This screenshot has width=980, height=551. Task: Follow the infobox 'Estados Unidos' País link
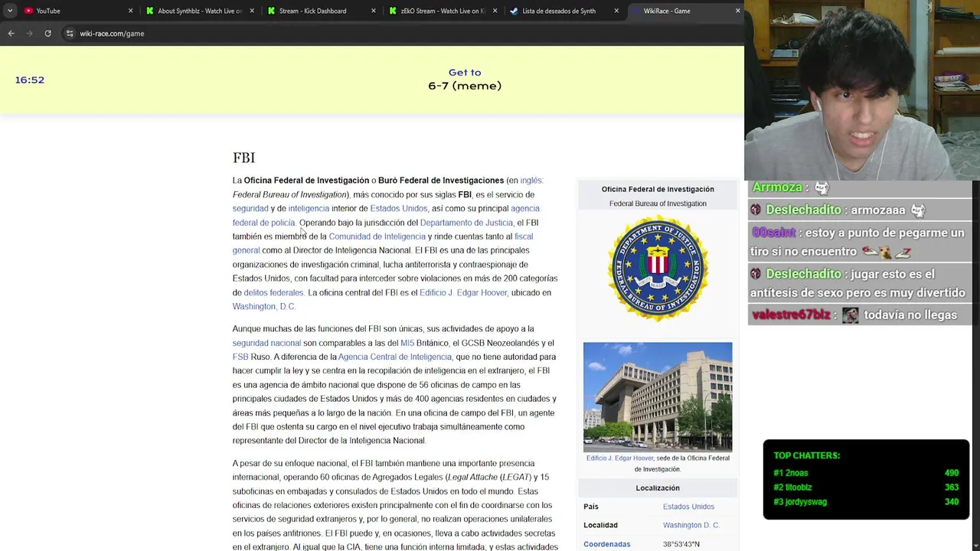[x=688, y=507]
